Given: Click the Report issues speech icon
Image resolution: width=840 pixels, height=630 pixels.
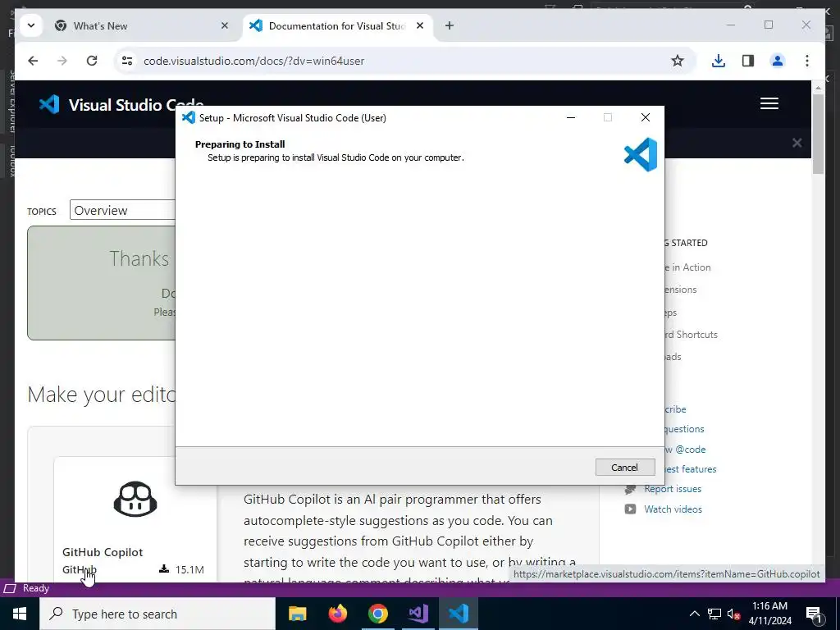Looking at the screenshot, I should pyautogui.click(x=630, y=489).
